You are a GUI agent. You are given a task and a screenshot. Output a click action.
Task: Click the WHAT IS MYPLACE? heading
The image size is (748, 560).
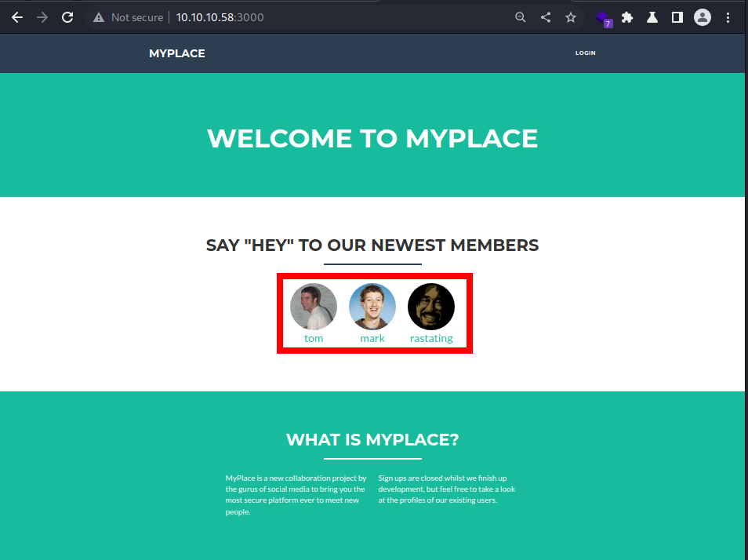(372, 440)
